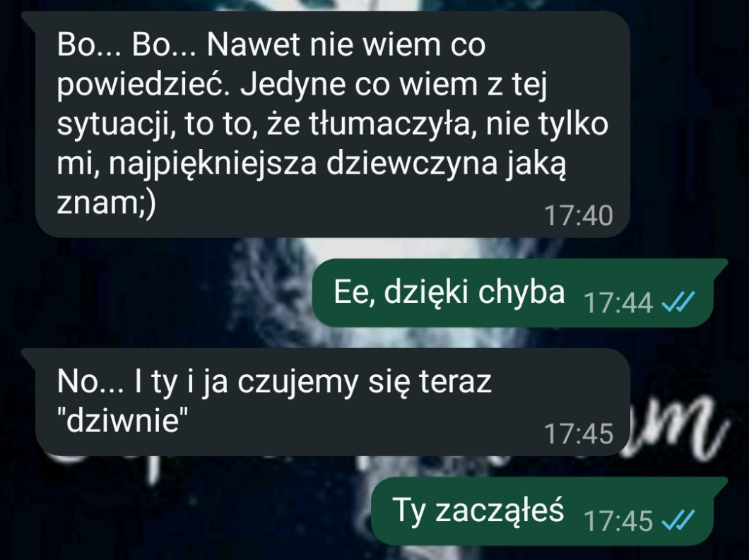Click the 17:45 timestamp beside 'Ty zacząłeś'

click(x=618, y=521)
